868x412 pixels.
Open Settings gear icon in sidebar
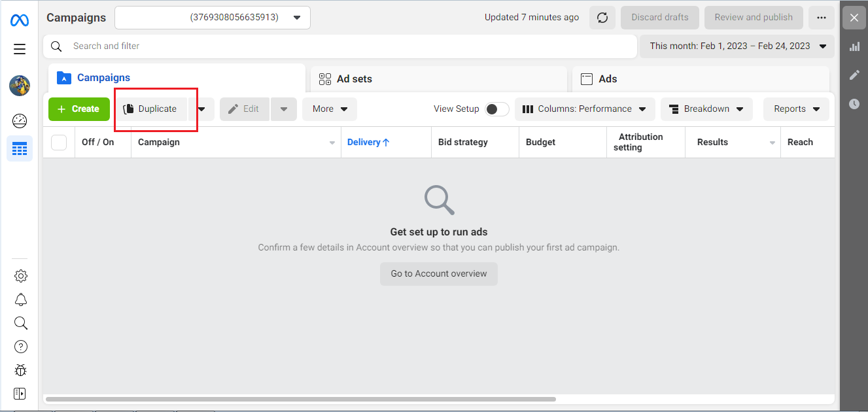coord(21,276)
